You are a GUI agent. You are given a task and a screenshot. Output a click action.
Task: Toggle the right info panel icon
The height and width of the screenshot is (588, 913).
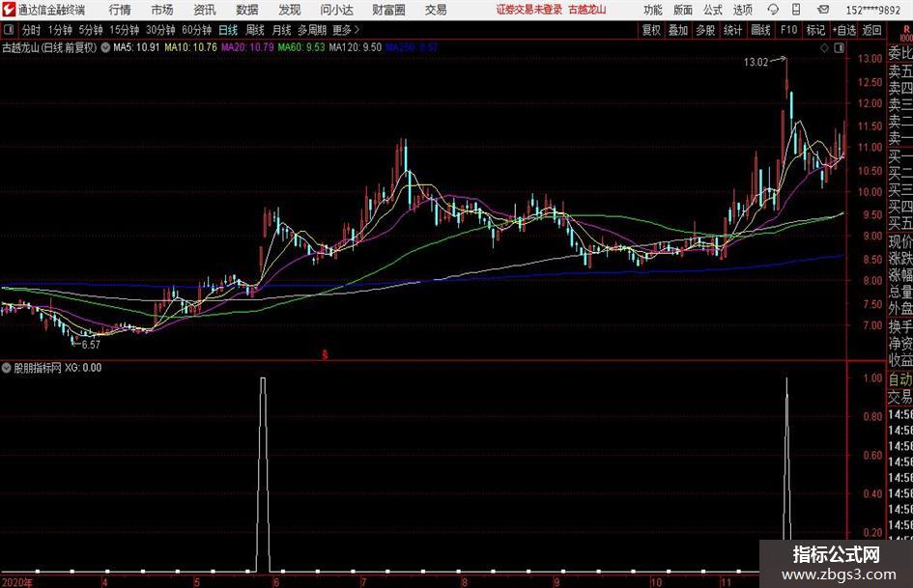click(839, 48)
